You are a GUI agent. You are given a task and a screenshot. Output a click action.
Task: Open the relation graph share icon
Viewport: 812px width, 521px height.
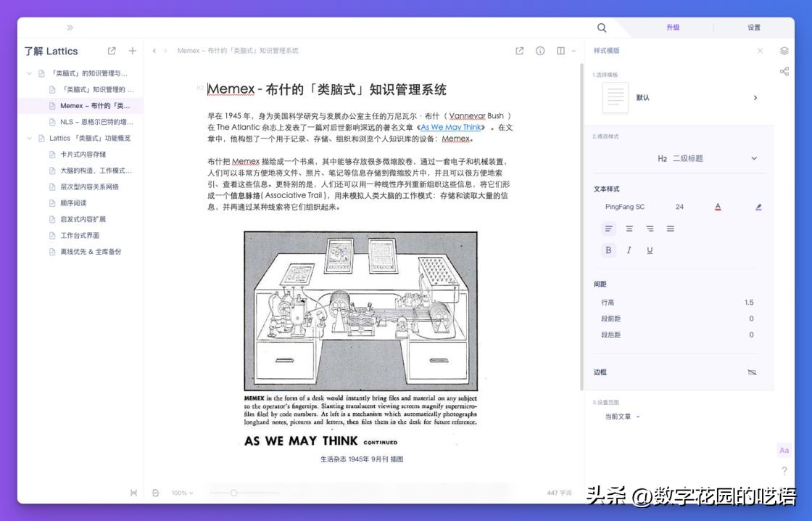(784, 72)
